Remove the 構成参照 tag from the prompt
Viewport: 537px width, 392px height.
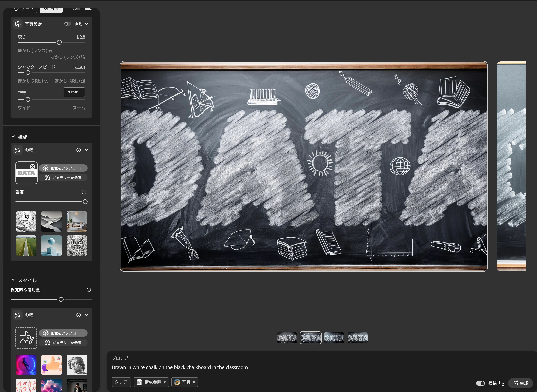(165, 382)
